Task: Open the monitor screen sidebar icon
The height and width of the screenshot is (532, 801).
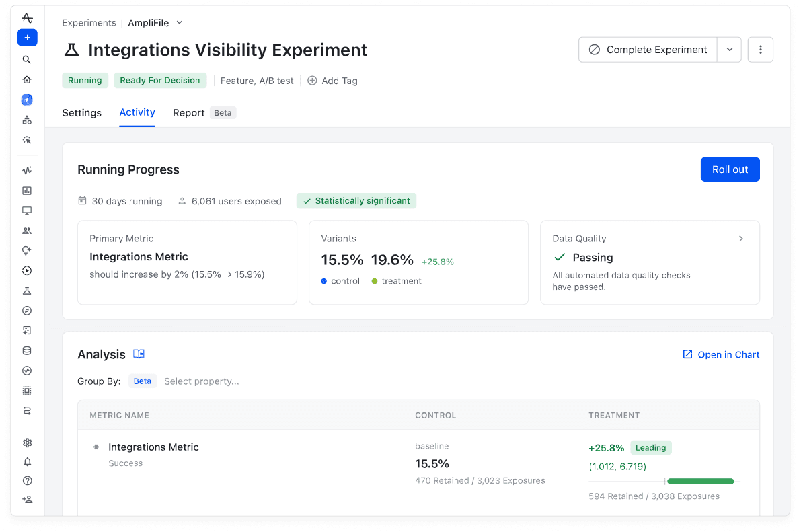Action: click(x=27, y=211)
